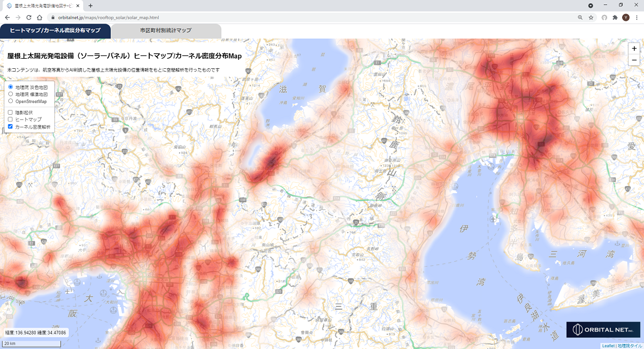
Task: Zoom in the map with plus button
Action: click(x=634, y=49)
